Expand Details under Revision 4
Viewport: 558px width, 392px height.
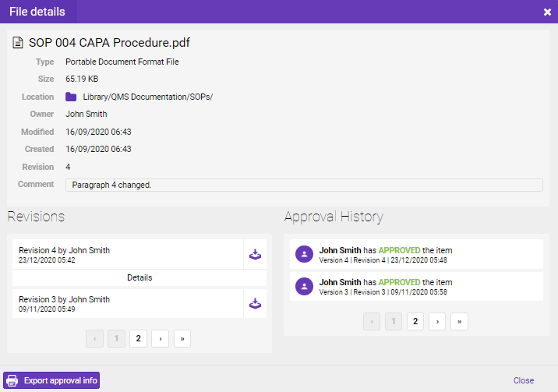point(139,277)
